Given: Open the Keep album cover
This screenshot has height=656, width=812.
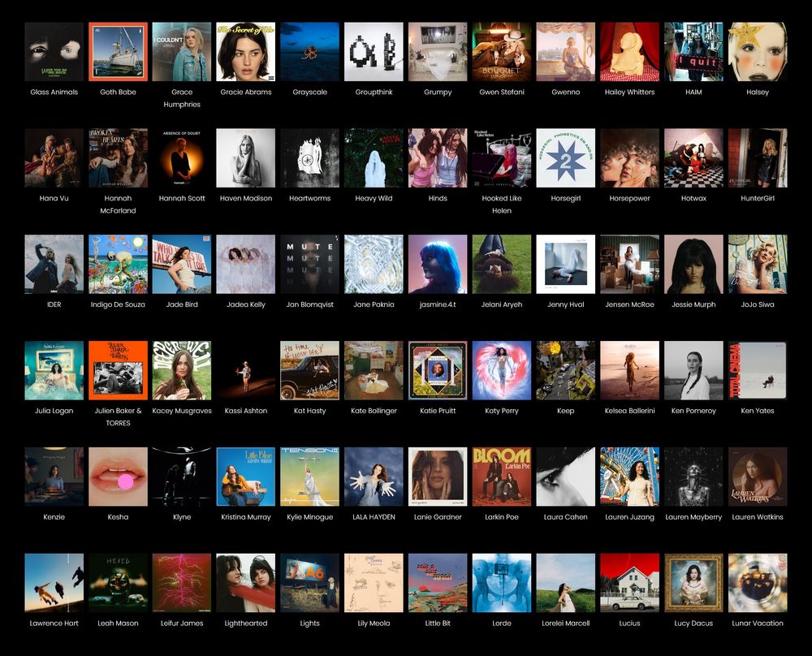Looking at the screenshot, I should [565, 370].
